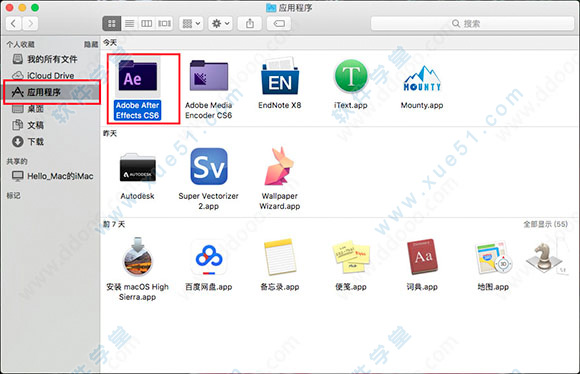Click 全部显示 (55) link

point(545,224)
